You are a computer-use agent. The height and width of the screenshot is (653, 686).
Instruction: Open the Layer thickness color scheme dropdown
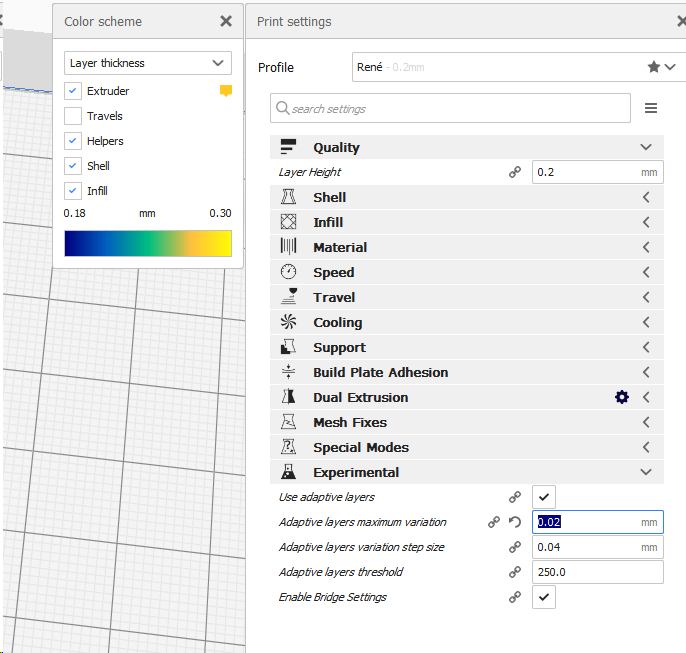[148, 63]
